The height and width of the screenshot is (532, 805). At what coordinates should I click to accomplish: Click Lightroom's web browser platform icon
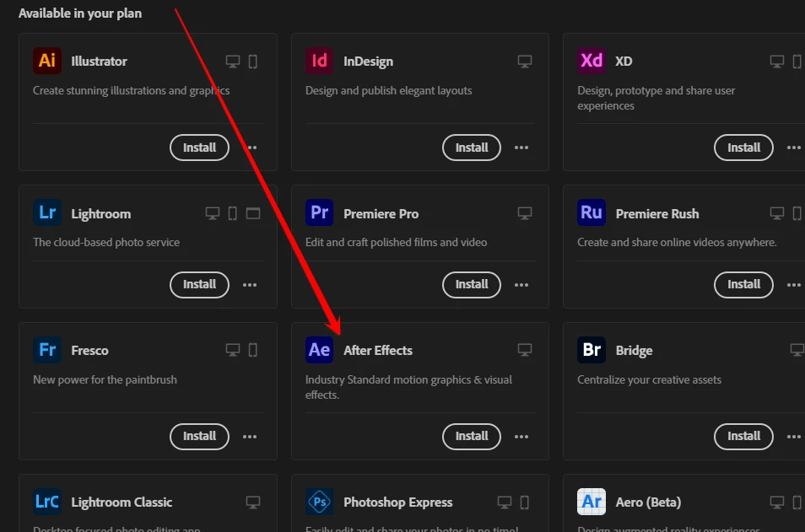[x=252, y=213]
